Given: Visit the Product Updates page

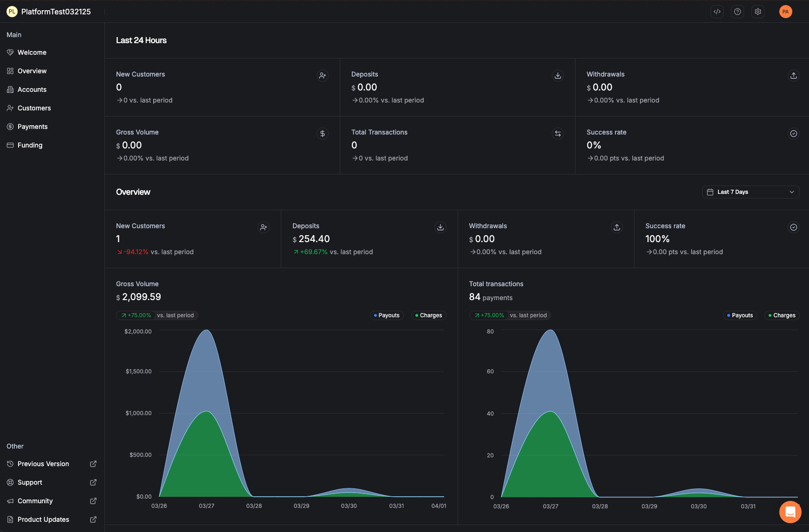Looking at the screenshot, I should (43, 519).
